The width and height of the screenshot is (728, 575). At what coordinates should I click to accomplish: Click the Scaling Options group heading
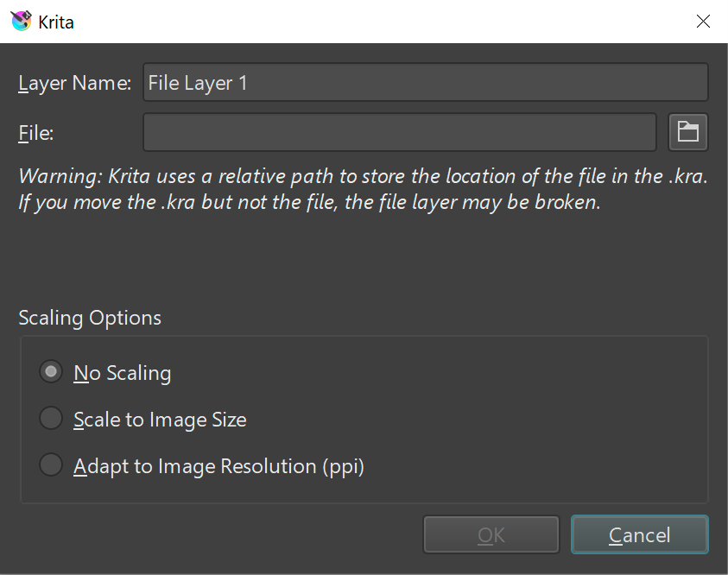90,318
